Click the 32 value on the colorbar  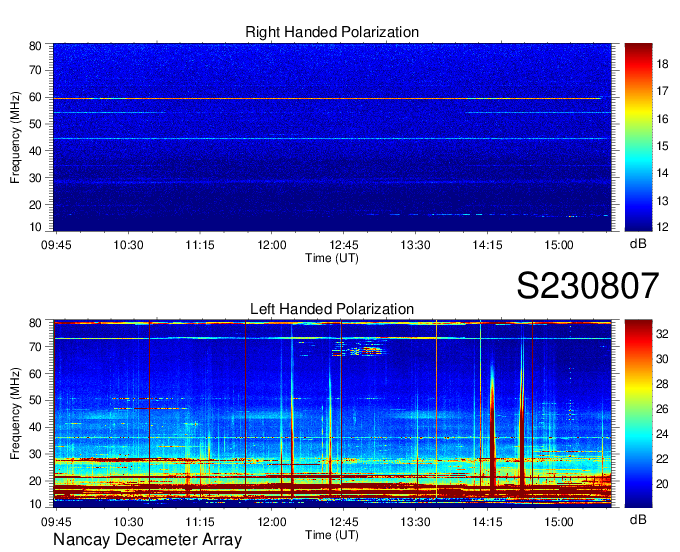[x=662, y=333]
